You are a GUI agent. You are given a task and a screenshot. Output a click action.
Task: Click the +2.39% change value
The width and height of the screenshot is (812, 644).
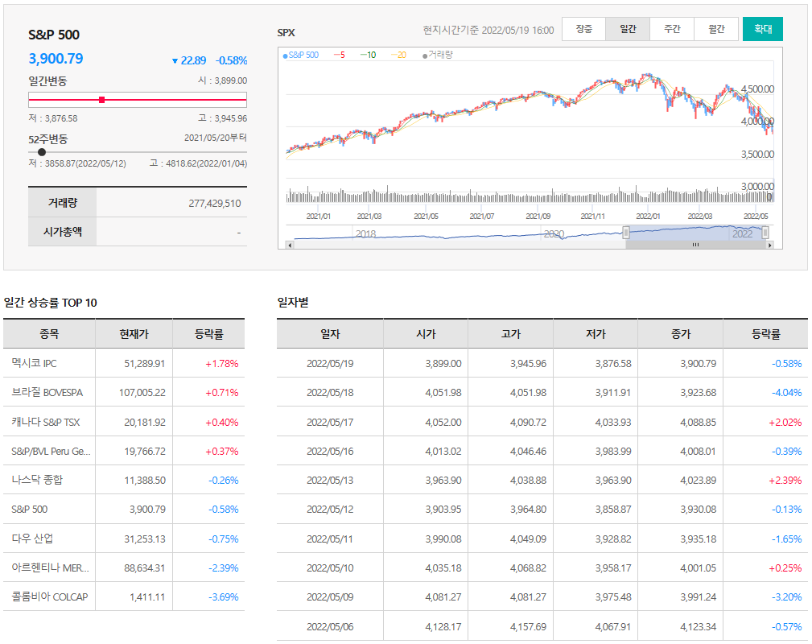pyautogui.click(x=785, y=481)
